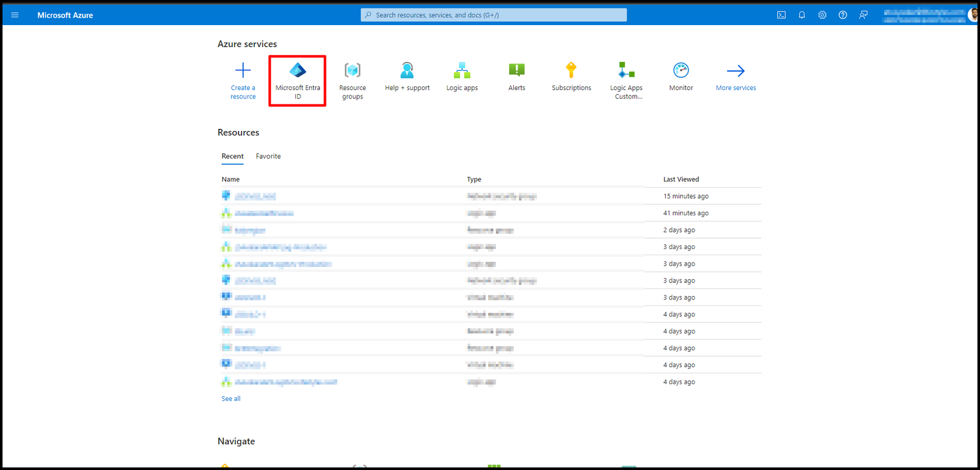Switch to the Favorite resources tab
The width and height of the screenshot is (980, 470).
(x=268, y=157)
